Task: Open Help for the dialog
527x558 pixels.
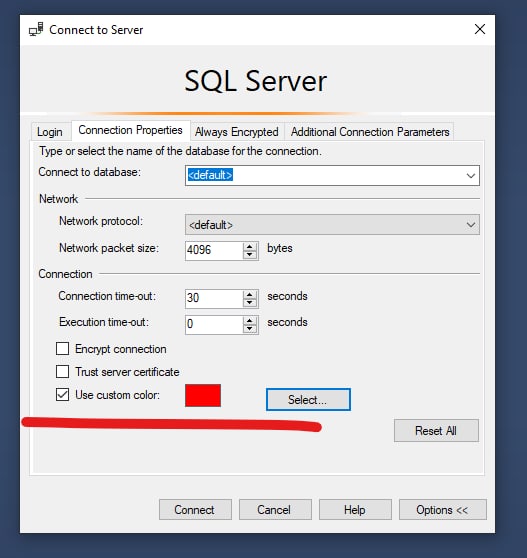Action: coord(355,510)
